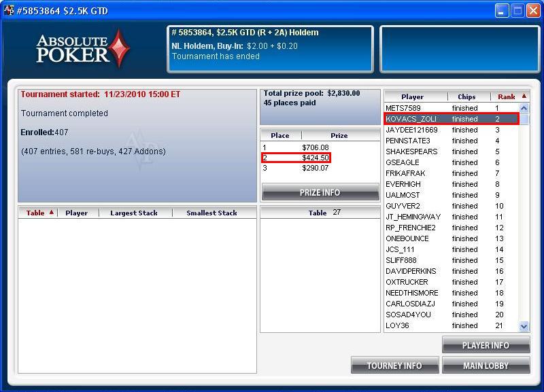Viewport: 544px width, 392px height.
Task: Select player PENNSTATE3
Action: [x=452, y=141]
